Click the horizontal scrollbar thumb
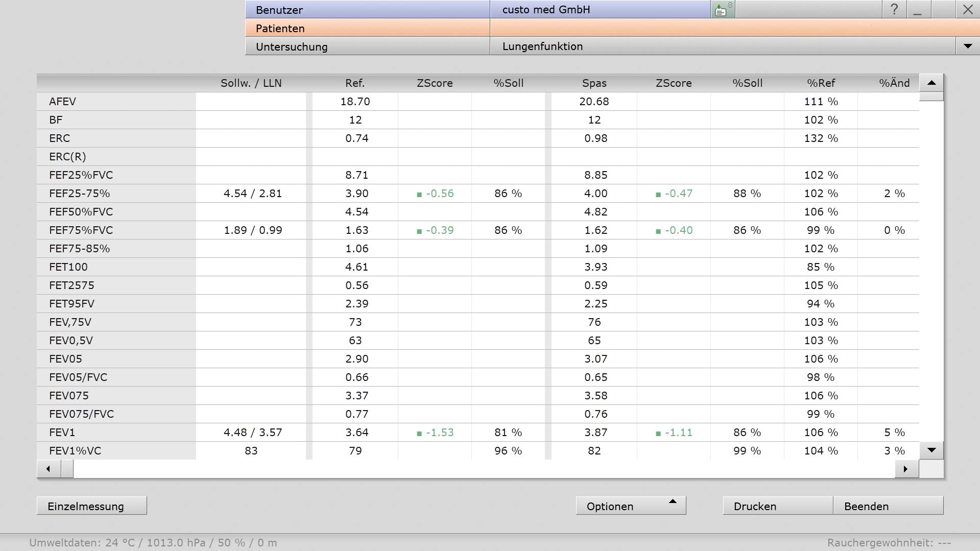 pos(67,469)
